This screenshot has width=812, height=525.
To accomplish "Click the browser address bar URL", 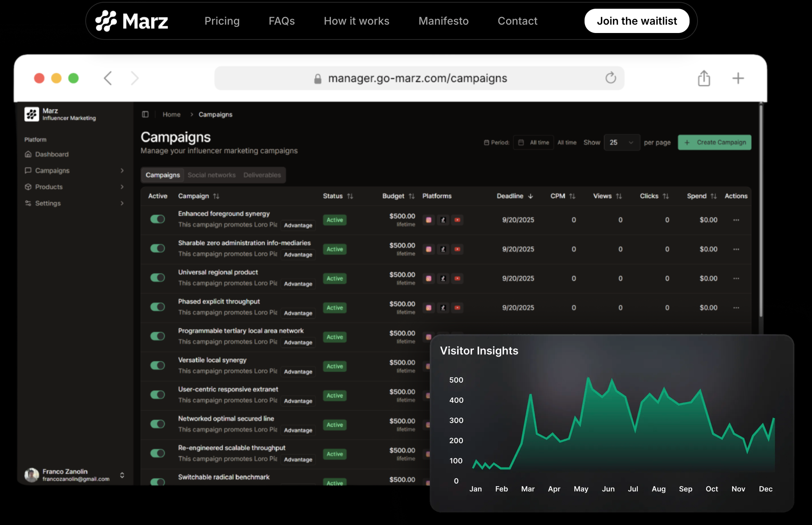I will [417, 78].
